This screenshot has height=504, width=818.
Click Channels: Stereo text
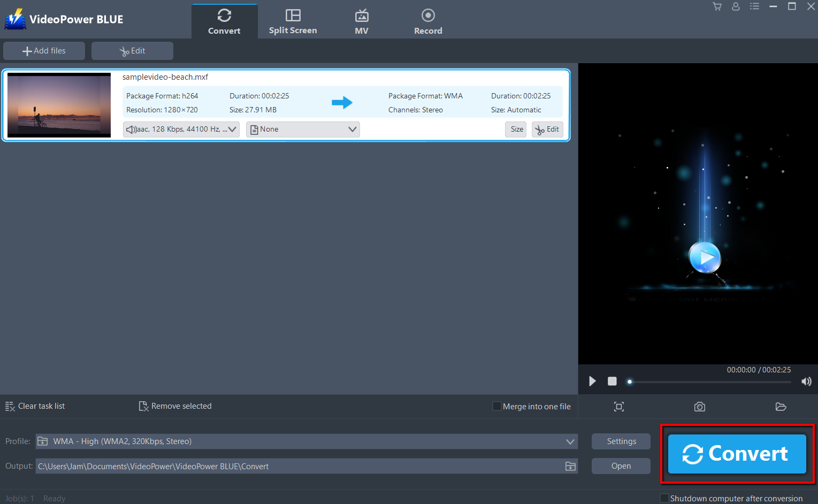416,110
